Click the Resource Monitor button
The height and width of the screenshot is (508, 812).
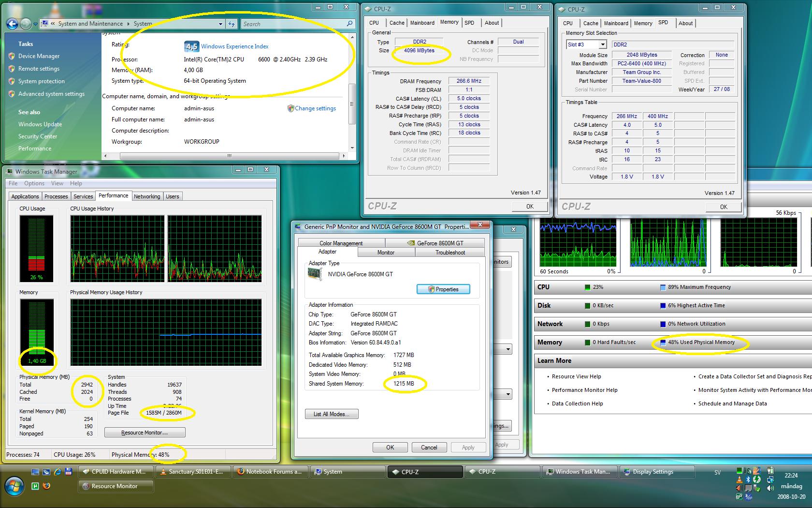145,433
